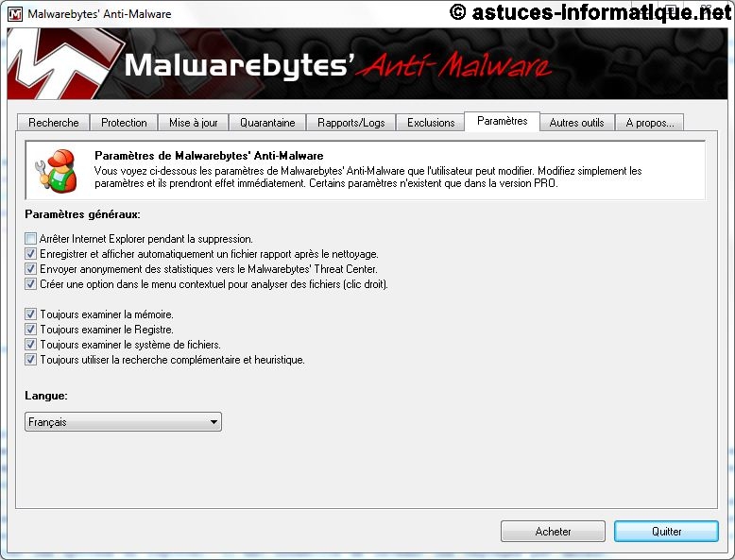Select the Paramètres tab
Viewport: 735px width, 560px height.
pos(502,122)
